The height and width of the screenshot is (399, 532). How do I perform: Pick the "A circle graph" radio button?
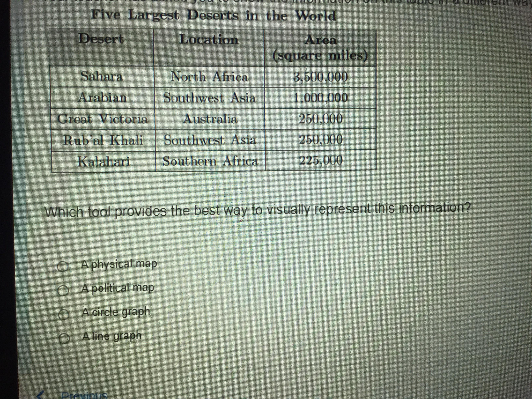click(x=63, y=315)
